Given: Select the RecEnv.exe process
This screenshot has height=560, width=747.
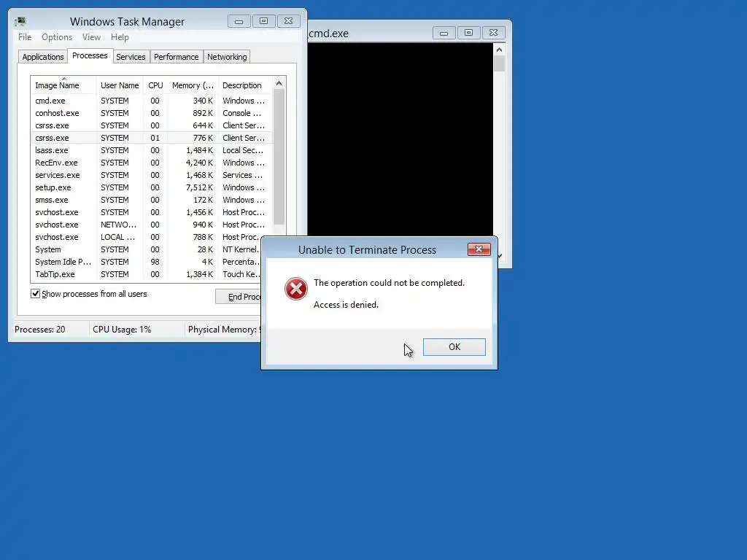Looking at the screenshot, I should click(152, 163).
